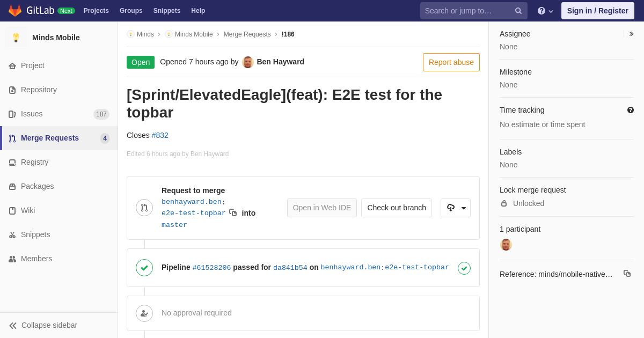Viewport: 644px width, 338px height.
Task: Click the green pipeline passed status icon
Action: click(144, 268)
